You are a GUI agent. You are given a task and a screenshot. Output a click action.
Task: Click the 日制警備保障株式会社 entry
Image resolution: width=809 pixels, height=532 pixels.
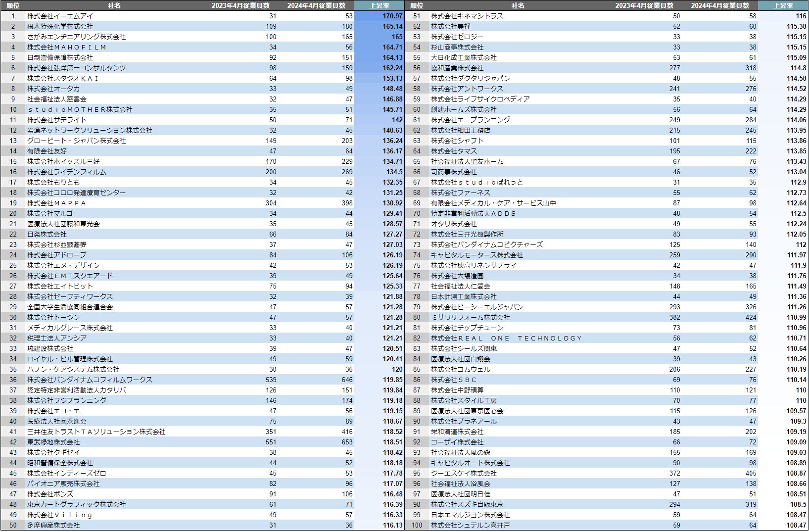point(60,57)
